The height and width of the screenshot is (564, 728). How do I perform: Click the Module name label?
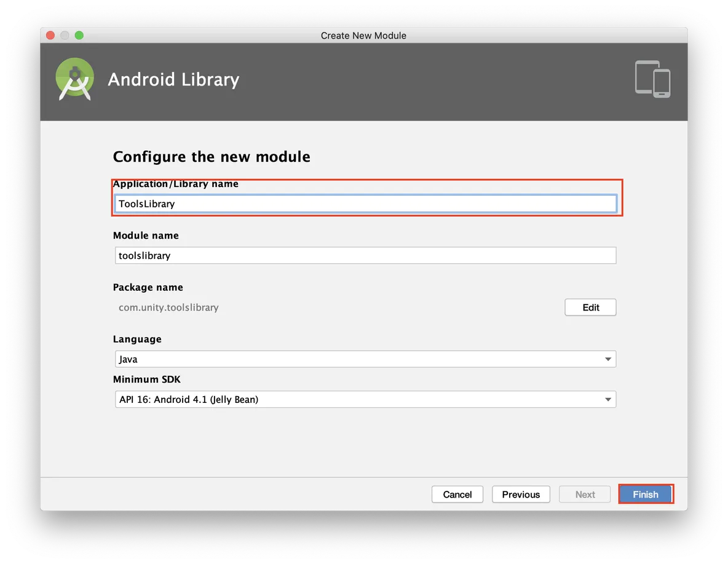tap(146, 236)
